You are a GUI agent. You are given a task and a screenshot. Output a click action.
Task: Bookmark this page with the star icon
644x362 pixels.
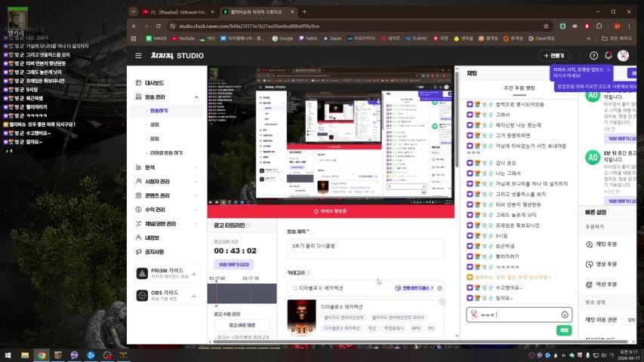point(546,26)
